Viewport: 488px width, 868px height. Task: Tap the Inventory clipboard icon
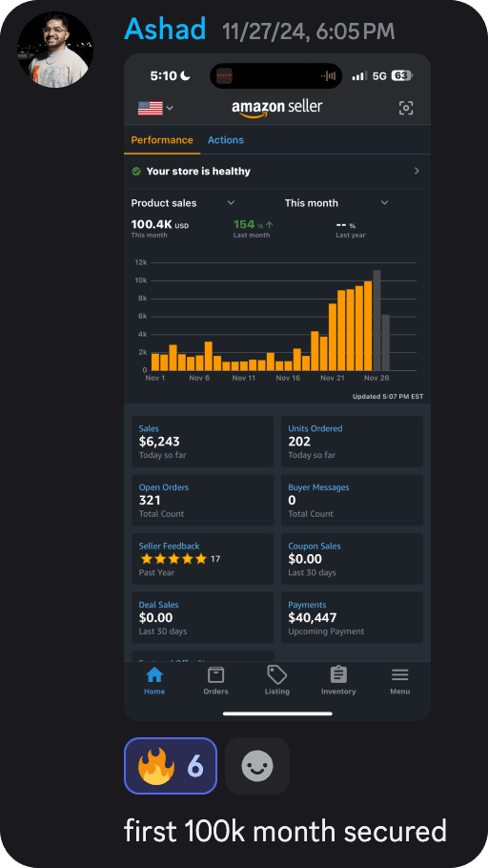click(338, 674)
